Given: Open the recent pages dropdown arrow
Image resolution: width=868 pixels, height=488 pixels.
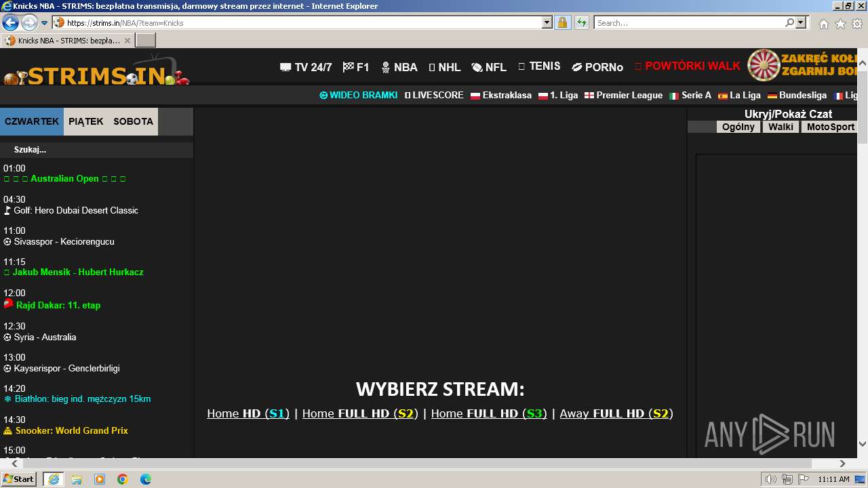Looking at the screenshot, I should pos(45,23).
